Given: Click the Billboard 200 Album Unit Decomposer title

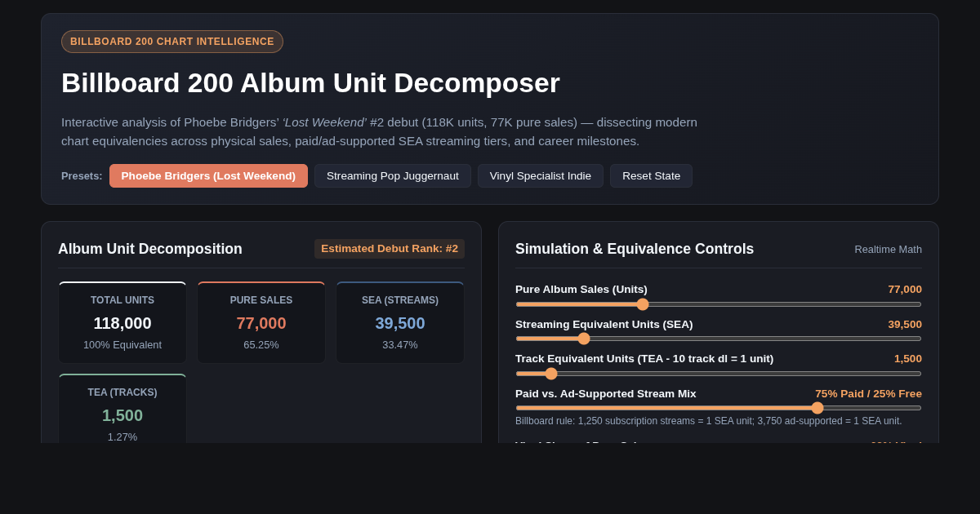Looking at the screenshot, I should tap(310, 82).
